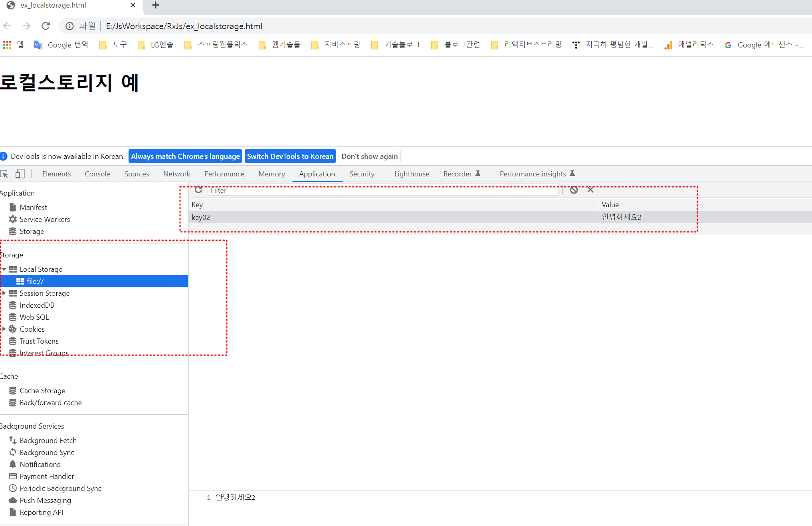812x526 pixels.
Task: Click the site info icon in address bar
Action: tap(69, 26)
